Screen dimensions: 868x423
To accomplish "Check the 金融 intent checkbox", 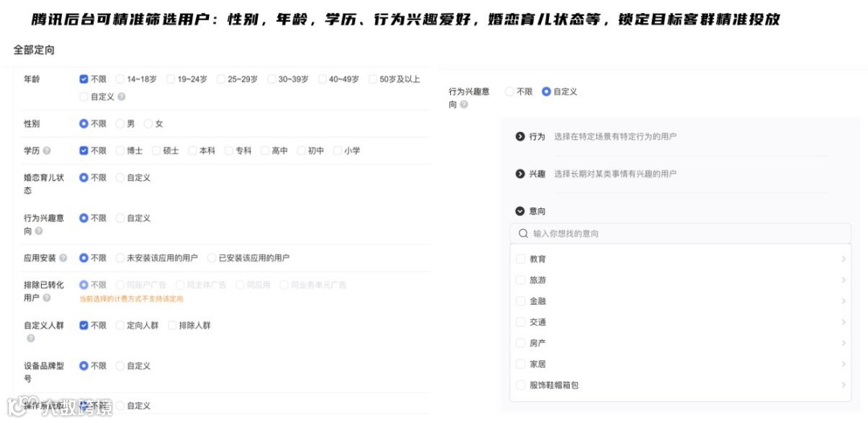I will coord(520,302).
